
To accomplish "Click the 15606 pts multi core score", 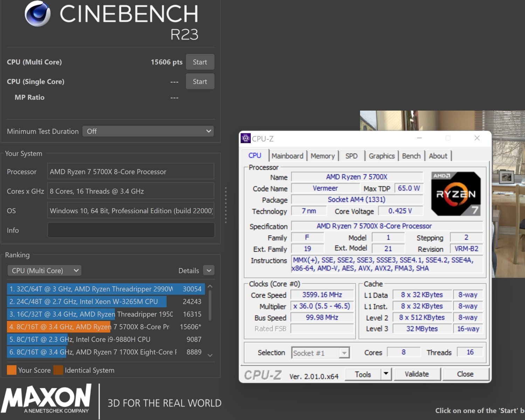I will pos(167,62).
